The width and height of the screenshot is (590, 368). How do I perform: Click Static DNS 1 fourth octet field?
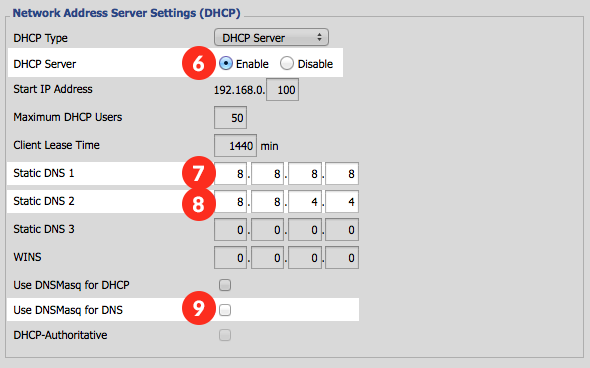tap(342, 173)
